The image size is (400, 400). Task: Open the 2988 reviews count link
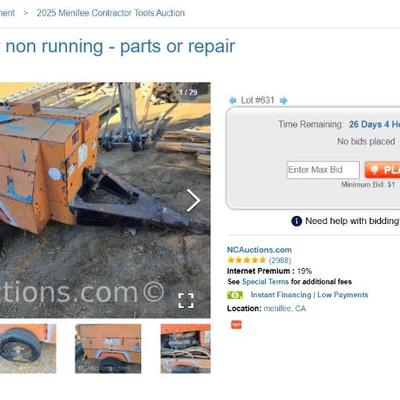tap(280, 260)
